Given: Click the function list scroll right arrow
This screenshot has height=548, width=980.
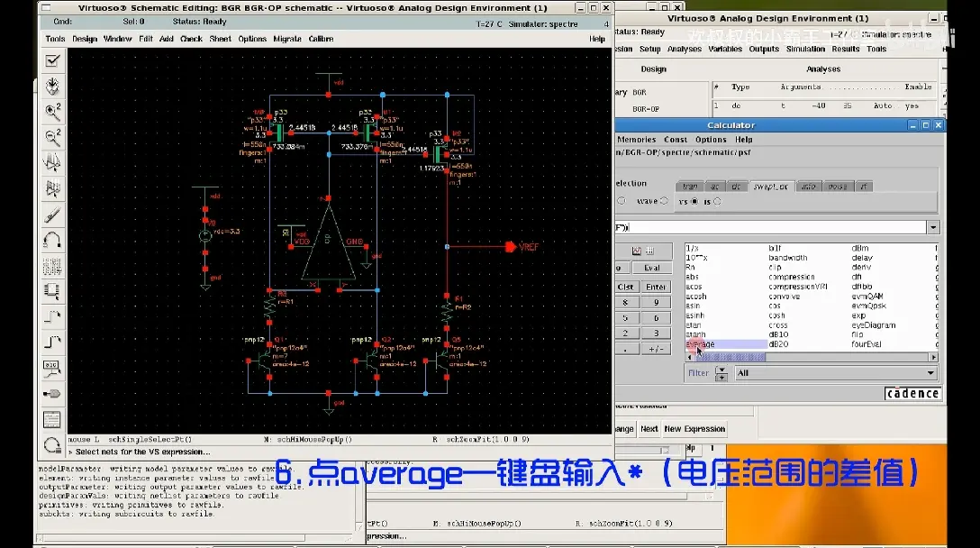Looking at the screenshot, I should tap(933, 357).
